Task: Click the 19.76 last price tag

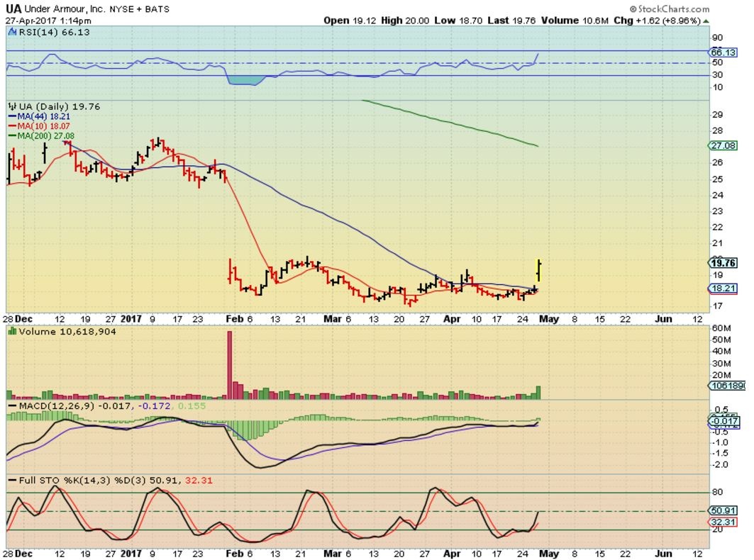Action: 723,262
